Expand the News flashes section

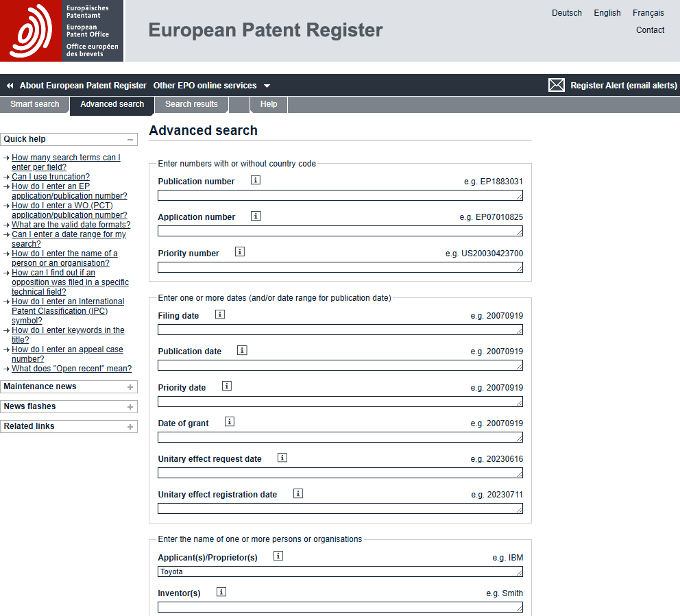[x=130, y=407]
